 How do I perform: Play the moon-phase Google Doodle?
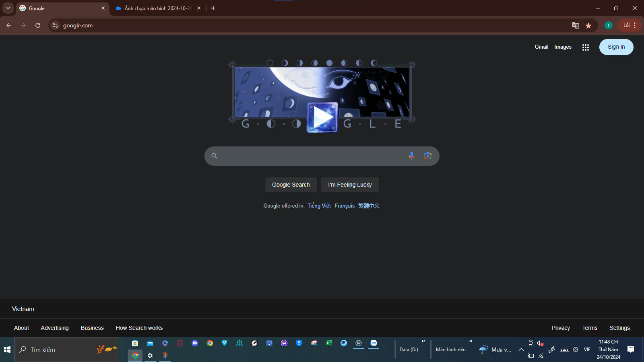322,117
